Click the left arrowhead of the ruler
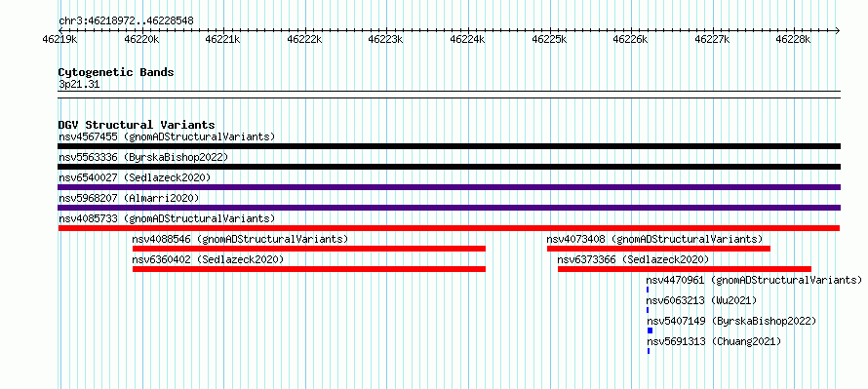868x389 pixels. pyautogui.click(x=60, y=30)
